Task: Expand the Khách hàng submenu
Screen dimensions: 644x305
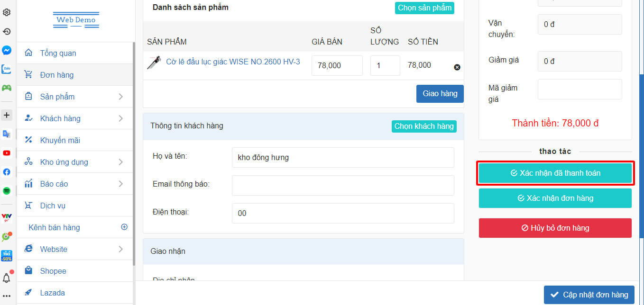Action: [x=76, y=118]
